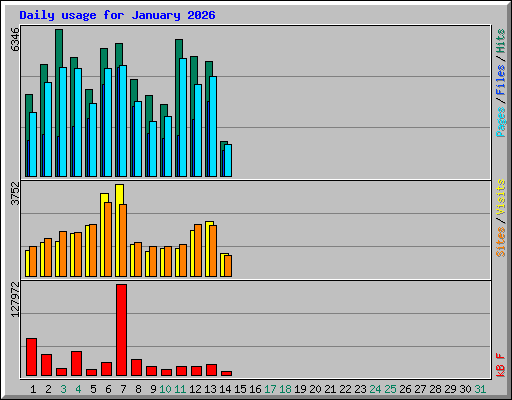
Task: Click day 14 on the date axis
Action: coord(225,389)
